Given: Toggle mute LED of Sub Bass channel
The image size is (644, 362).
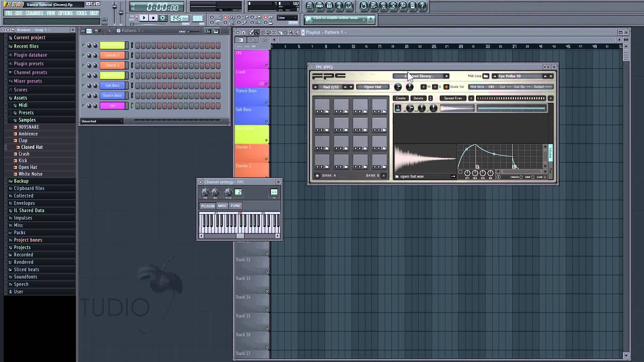Looking at the screenshot, I should [x=84, y=85].
